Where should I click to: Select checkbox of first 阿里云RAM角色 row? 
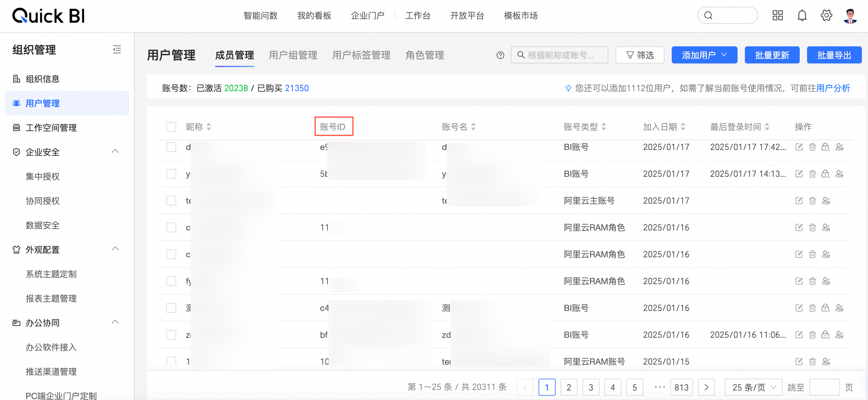pos(171,227)
